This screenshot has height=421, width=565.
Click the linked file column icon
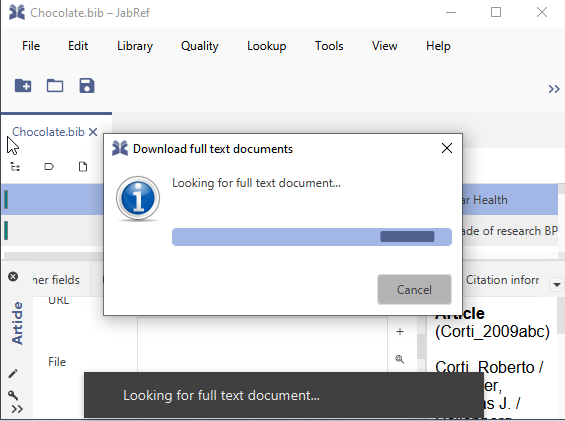coord(83,167)
